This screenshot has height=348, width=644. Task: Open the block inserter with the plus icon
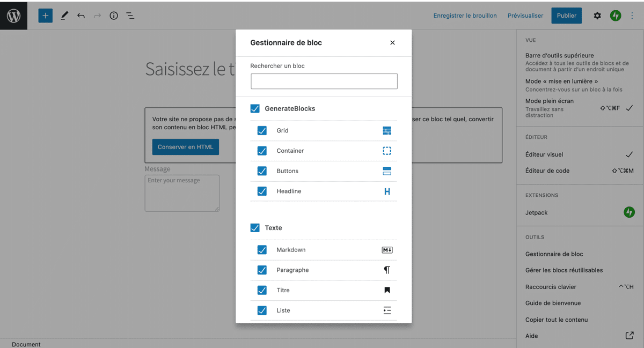coord(45,16)
